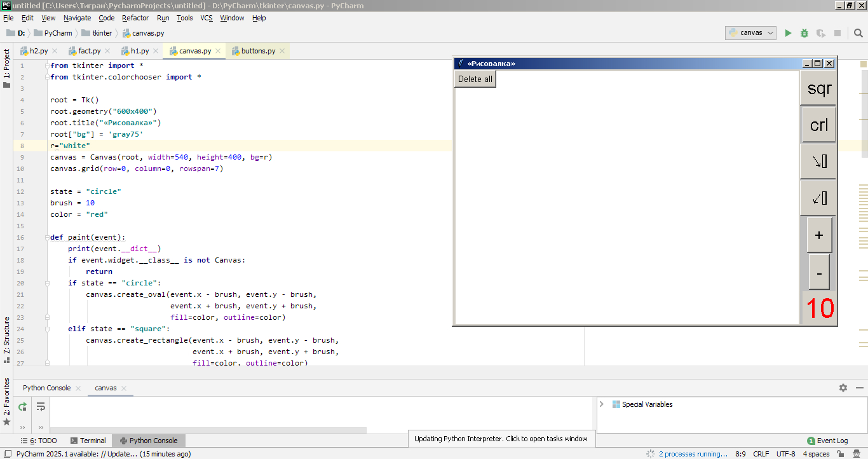Expand the Special Variables node
Image resolution: width=868 pixels, height=459 pixels.
[602, 404]
